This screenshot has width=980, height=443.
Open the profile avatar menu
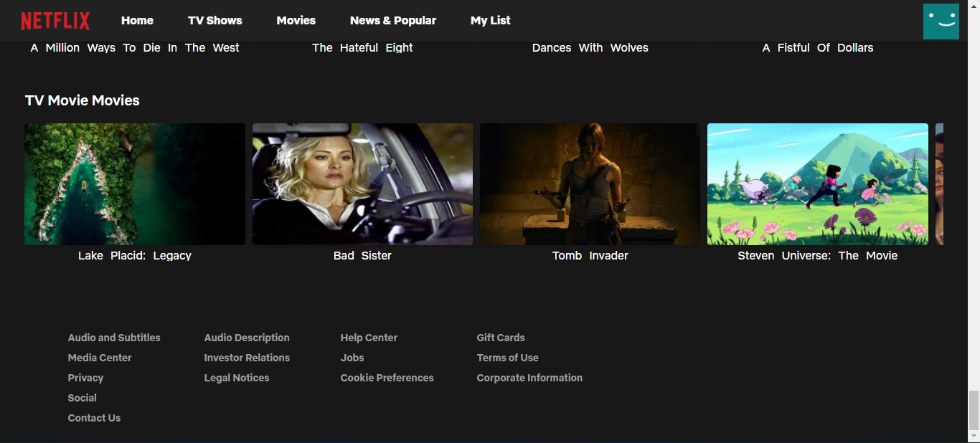tap(941, 21)
